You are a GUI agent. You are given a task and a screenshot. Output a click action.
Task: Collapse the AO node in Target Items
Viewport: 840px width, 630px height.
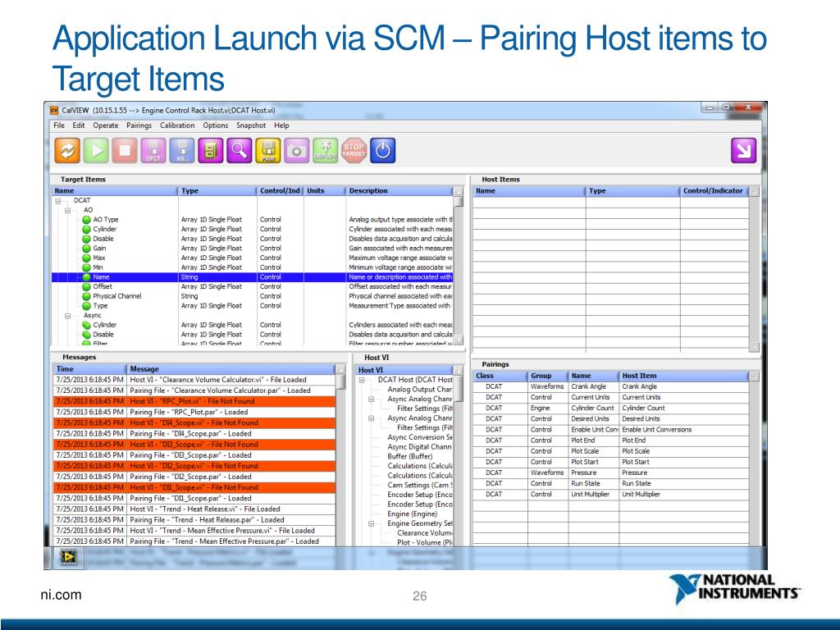pos(67,211)
